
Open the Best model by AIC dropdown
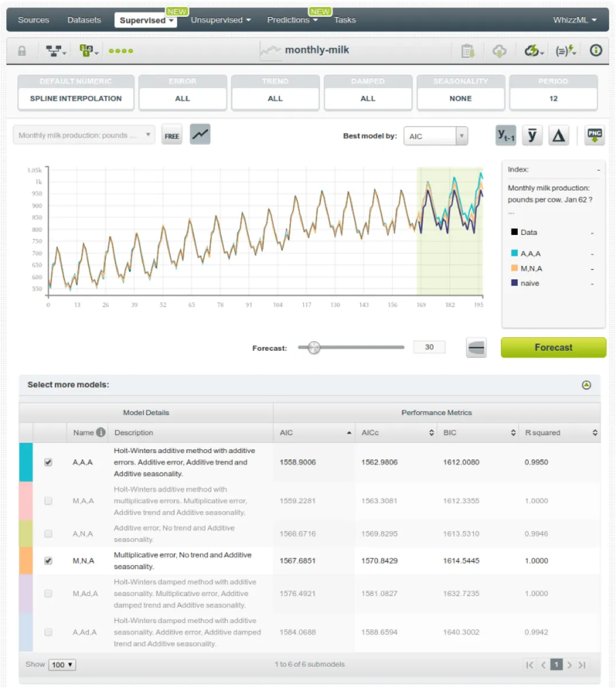[x=436, y=136]
